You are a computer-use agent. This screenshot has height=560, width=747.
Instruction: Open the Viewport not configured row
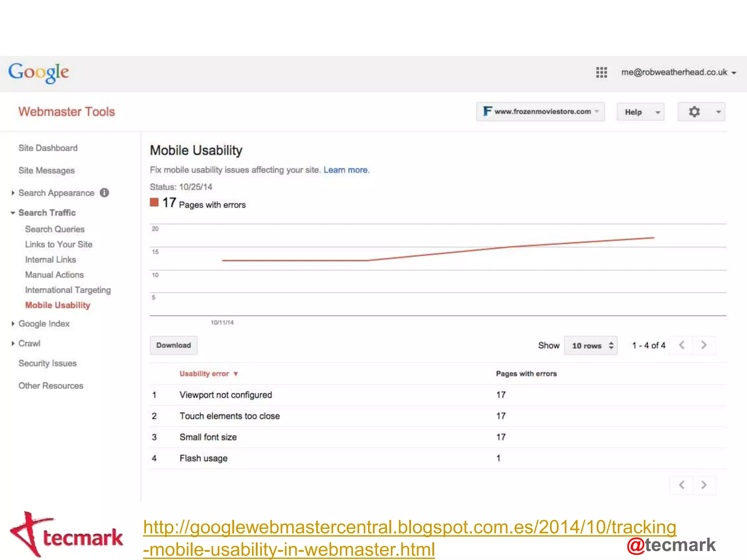click(438, 395)
